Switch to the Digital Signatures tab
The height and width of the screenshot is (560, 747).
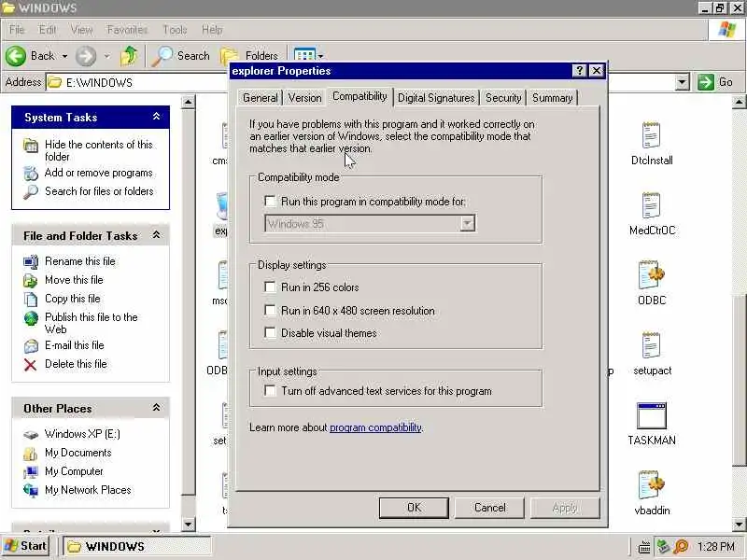(436, 98)
